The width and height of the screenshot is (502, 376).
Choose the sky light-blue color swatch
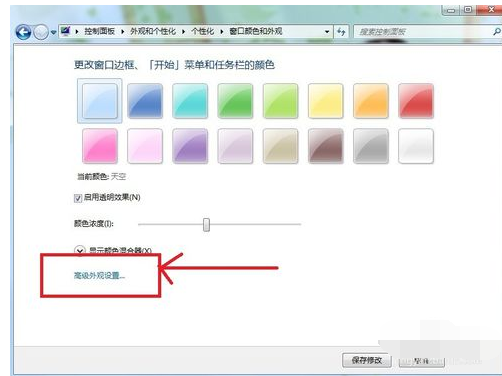click(x=100, y=101)
